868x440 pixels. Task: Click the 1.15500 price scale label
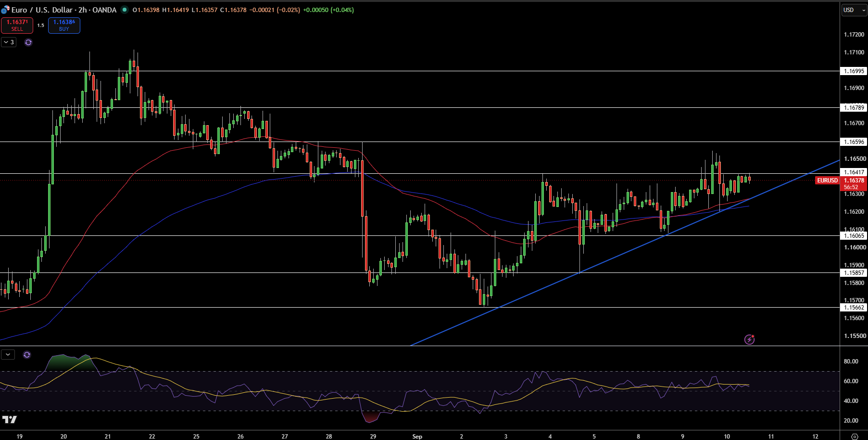854,336
